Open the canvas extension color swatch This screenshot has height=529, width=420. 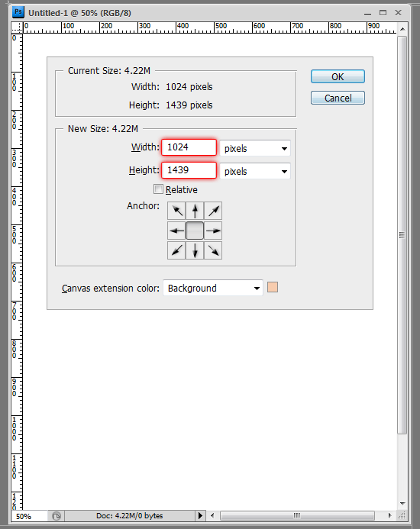pos(273,288)
